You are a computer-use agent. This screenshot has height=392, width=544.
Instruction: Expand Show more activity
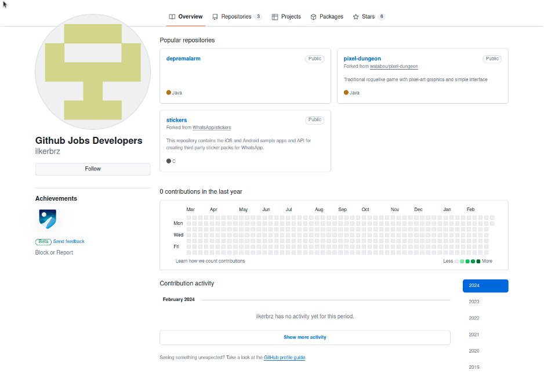(x=305, y=337)
